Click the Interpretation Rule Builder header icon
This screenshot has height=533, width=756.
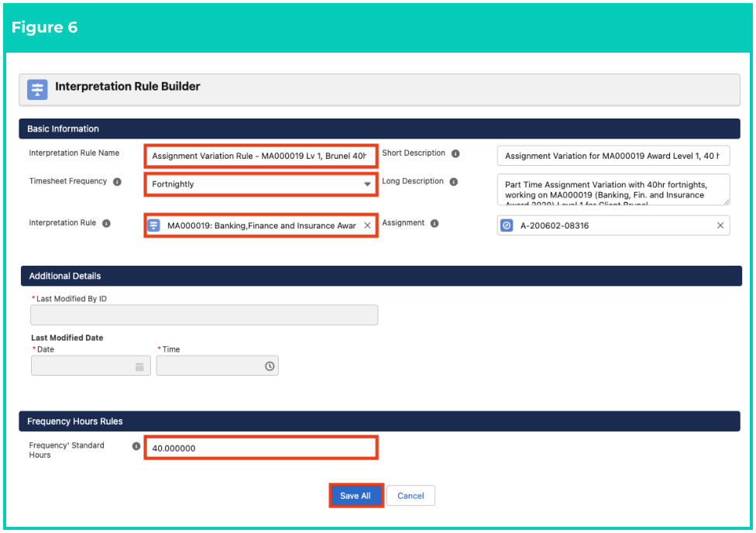pyautogui.click(x=37, y=90)
